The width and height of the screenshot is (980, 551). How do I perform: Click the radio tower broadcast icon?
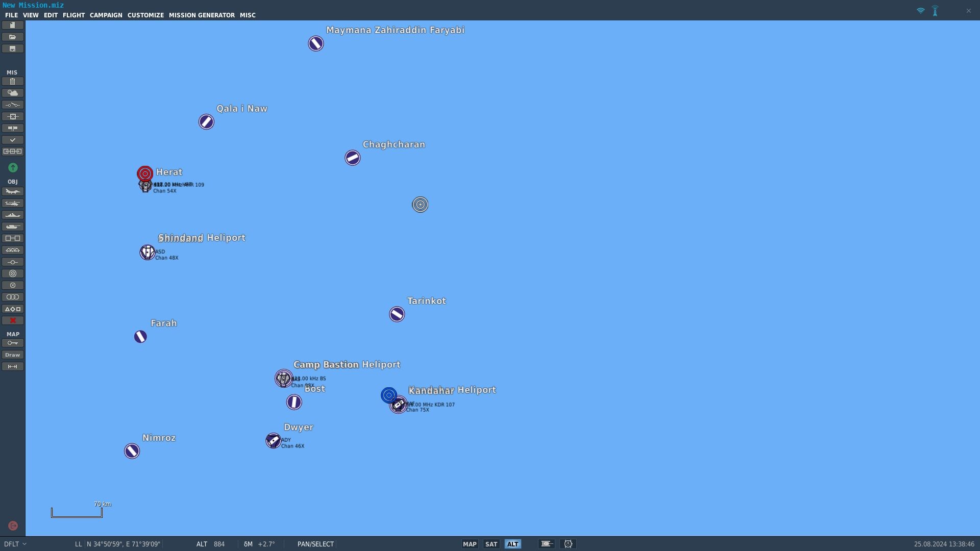point(935,11)
